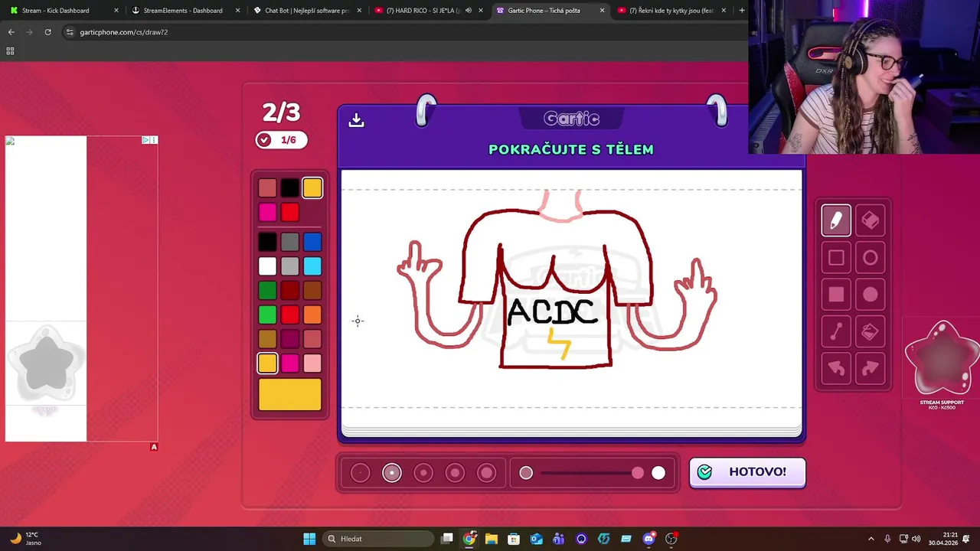Pick brown from the main palette

[312, 291]
